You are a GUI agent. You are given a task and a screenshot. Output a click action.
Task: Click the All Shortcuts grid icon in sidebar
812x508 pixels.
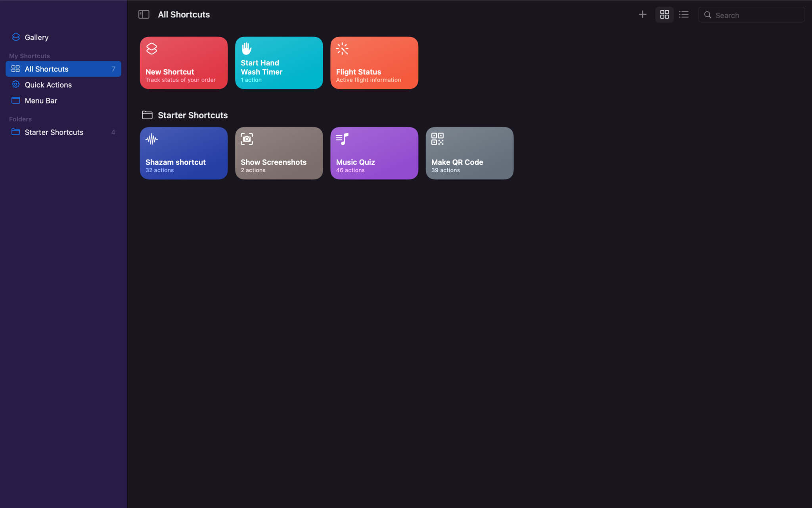click(x=15, y=69)
